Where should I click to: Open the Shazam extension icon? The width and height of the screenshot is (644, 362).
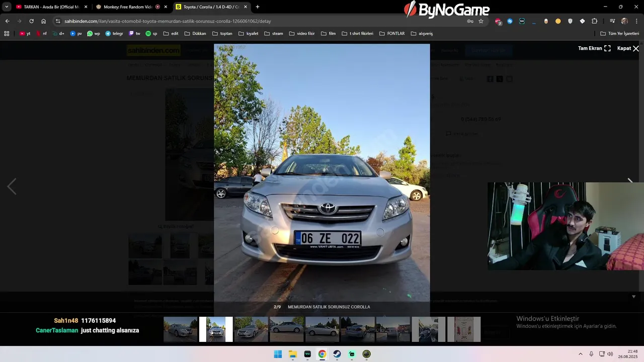click(510, 21)
